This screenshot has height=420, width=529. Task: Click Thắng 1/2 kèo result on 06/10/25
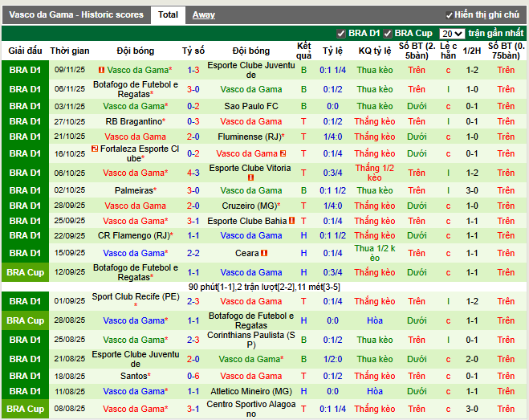375,173
